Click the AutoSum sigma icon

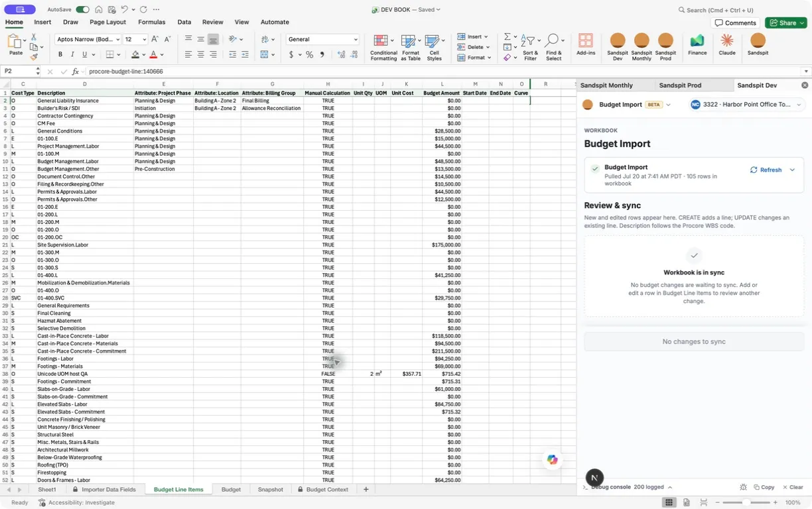tap(507, 36)
